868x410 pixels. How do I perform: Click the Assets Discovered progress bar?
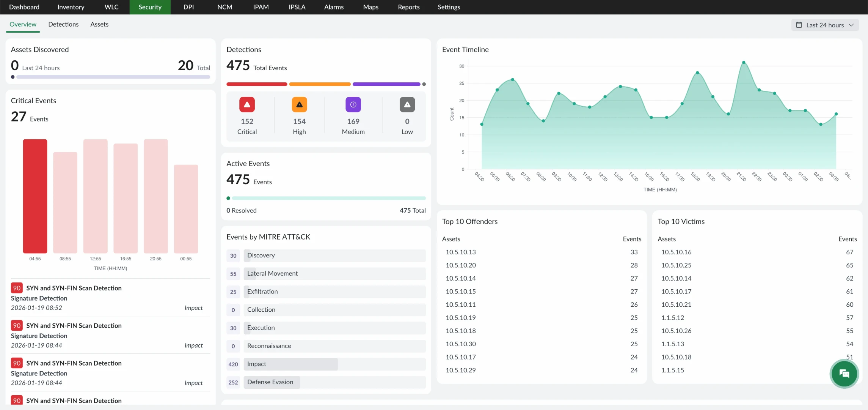click(x=110, y=77)
